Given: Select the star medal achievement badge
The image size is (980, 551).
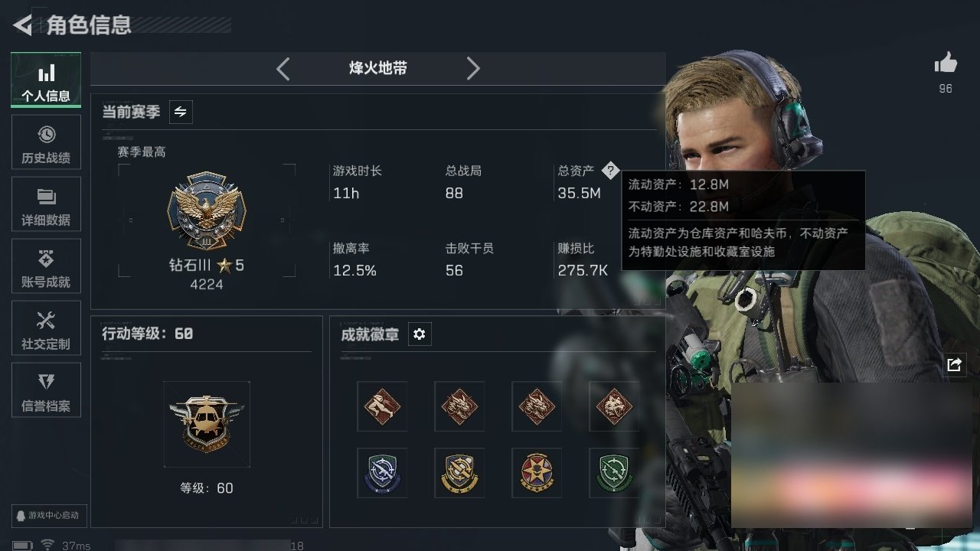Looking at the screenshot, I should click(536, 473).
